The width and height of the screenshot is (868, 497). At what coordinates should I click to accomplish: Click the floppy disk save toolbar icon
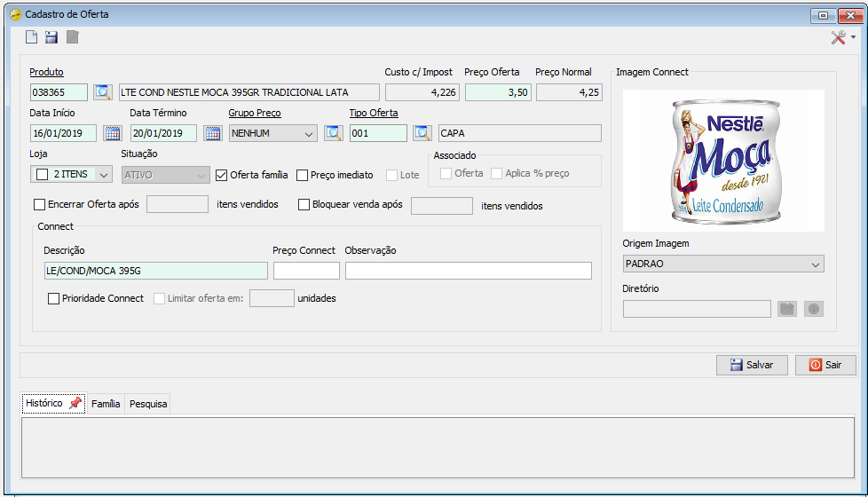(51, 37)
